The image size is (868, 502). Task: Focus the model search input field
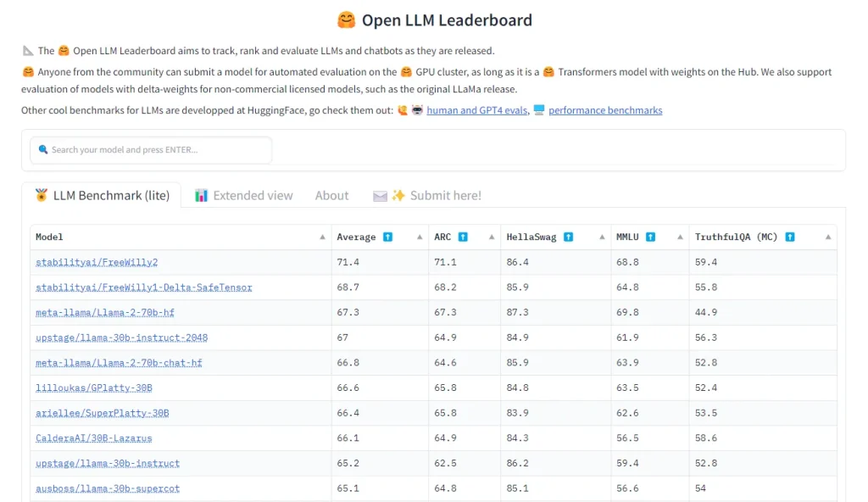[x=157, y=150]
